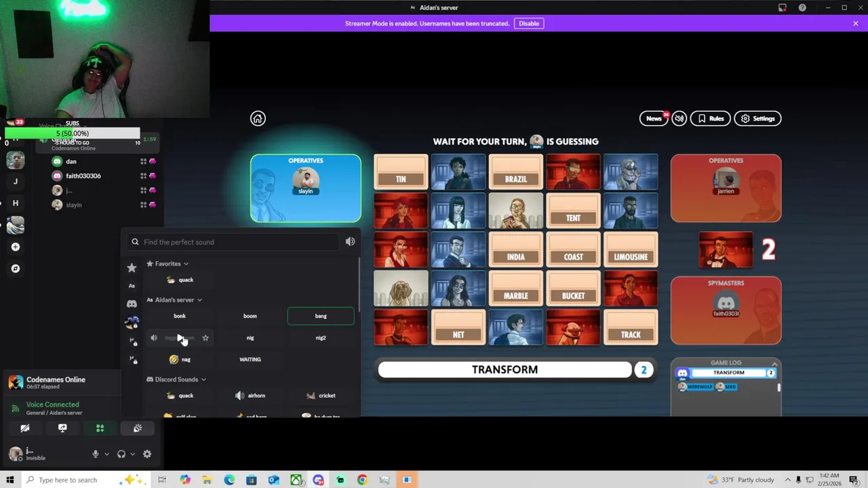Viewport: 868px width, 488px height.
Task: Collapse the Aidan's server sound section
Action: tap(174, 300)
